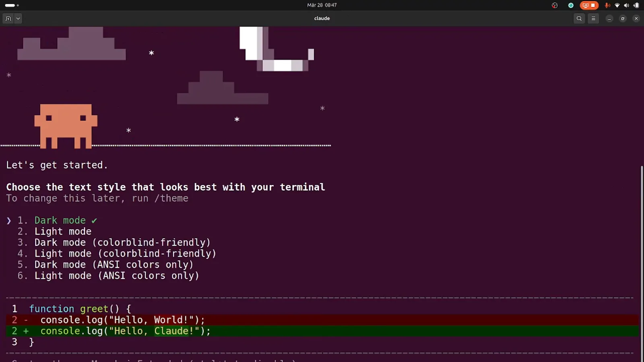
Task: Click the added line with 'Claude!'
Action: [x=322, y=331]
